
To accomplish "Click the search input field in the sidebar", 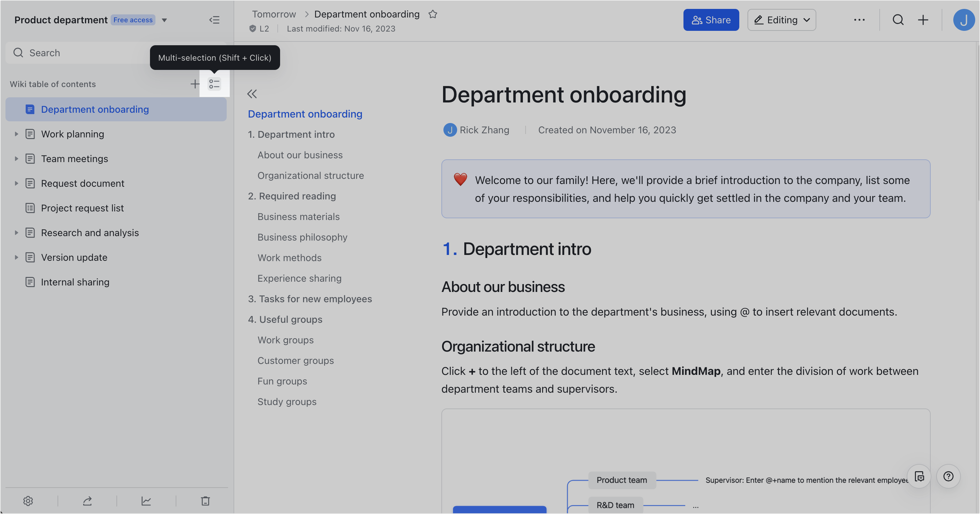I will [76, 52].
